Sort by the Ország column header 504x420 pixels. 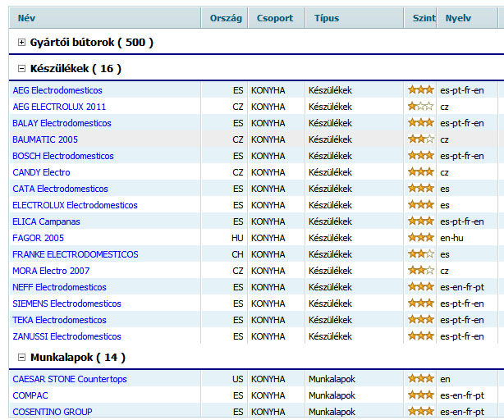[226, 18]
